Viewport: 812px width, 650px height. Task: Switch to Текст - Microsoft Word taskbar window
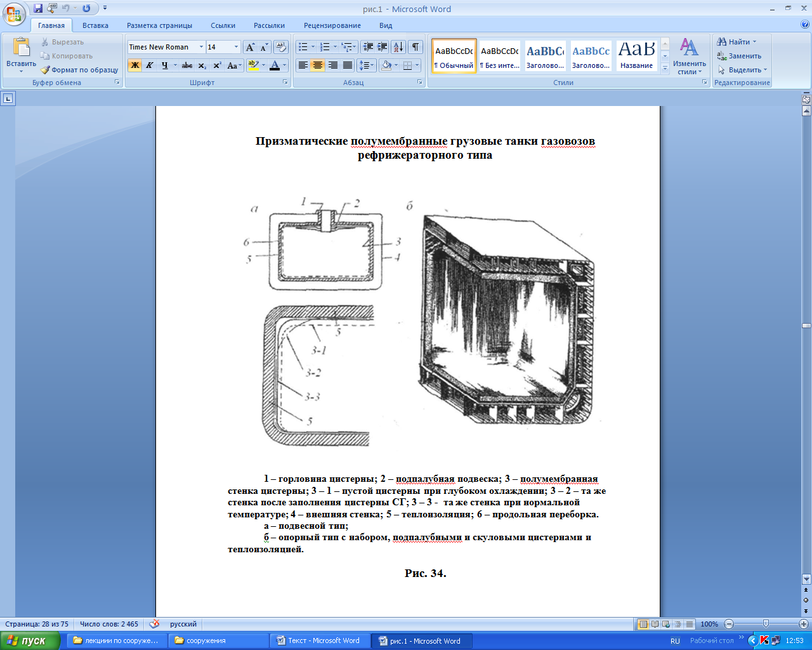click(x=320, y=640)
